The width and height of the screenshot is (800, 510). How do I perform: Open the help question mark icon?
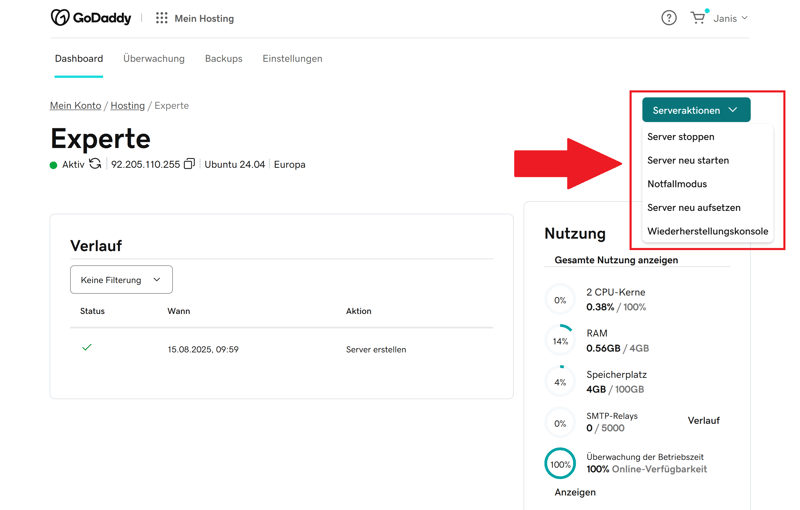[x=669, y=18]
